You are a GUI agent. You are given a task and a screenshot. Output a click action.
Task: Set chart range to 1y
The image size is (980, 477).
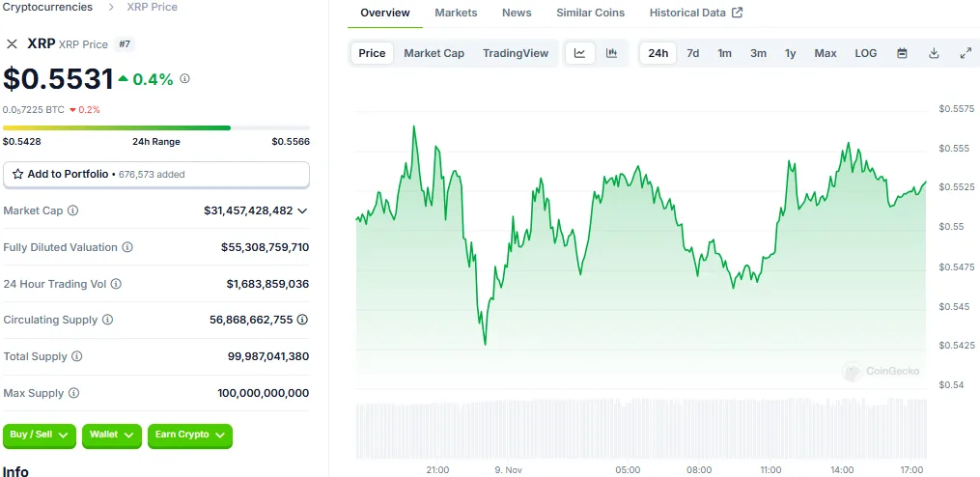point(791,53)
